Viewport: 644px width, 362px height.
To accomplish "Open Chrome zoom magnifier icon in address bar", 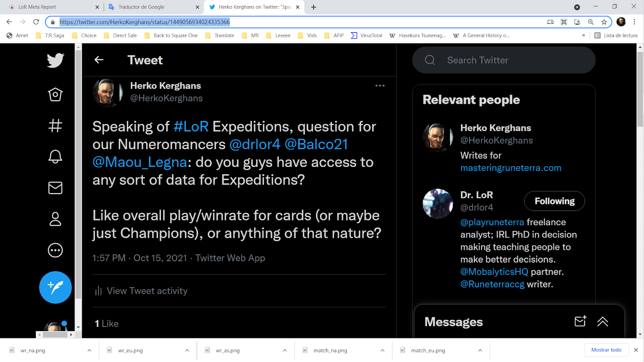I will coord(590,22).
